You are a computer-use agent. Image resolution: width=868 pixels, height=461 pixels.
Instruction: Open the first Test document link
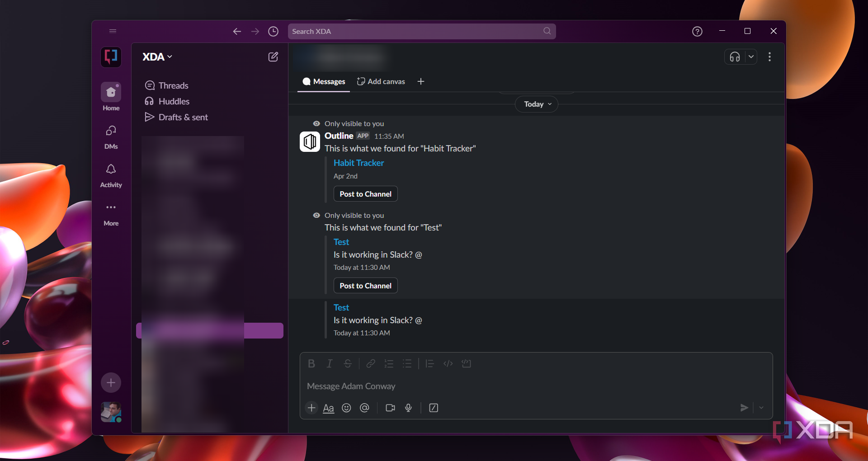click(341, 242)
